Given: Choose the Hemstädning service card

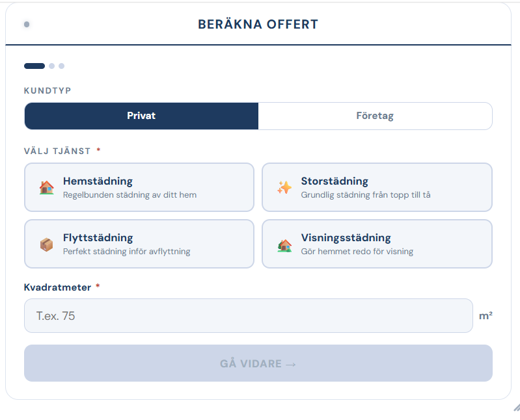Looking at the screenshot, I should (x=139, y=187).
